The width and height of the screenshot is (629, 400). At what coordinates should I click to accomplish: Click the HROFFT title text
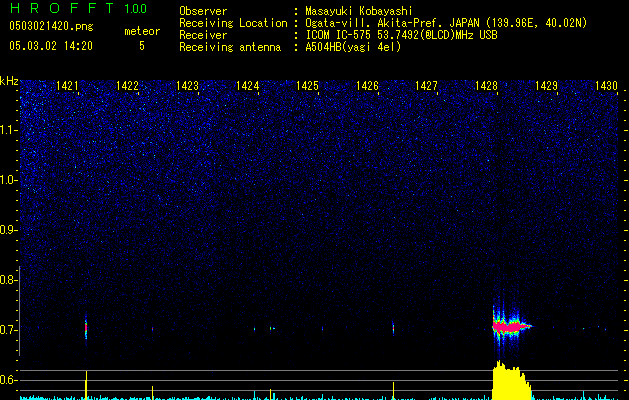click(x=60, y=10)
